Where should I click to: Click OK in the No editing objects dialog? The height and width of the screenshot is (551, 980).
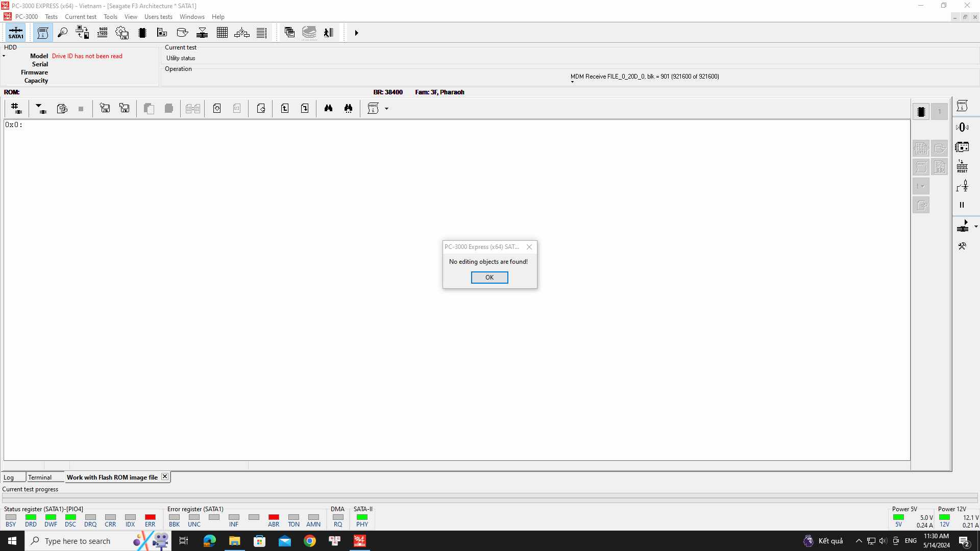point(489,278)
